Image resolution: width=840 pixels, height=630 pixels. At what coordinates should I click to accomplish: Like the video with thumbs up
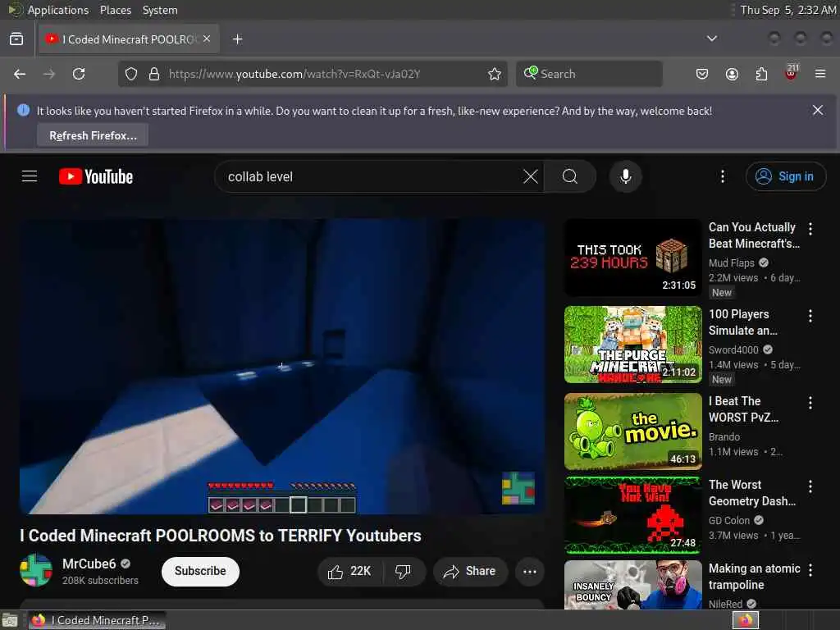click(349, 572)
